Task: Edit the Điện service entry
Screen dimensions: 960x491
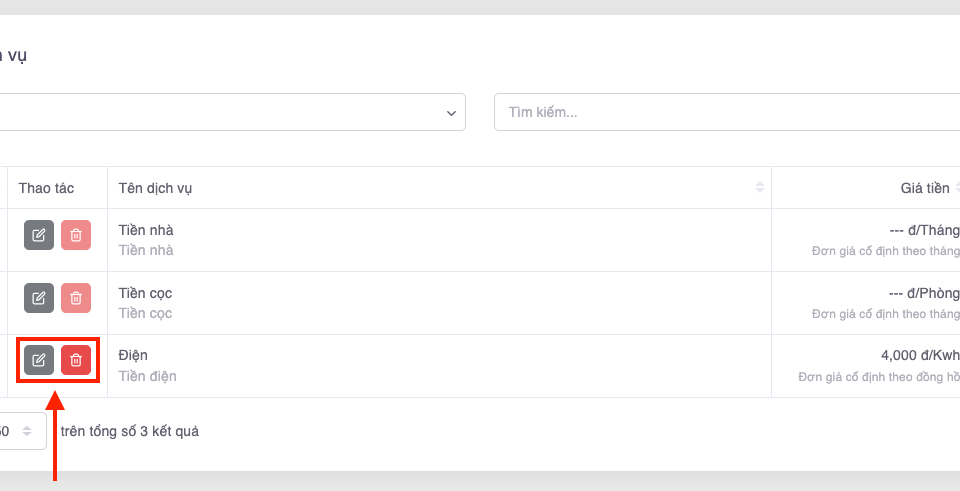Action: (39, 360)
